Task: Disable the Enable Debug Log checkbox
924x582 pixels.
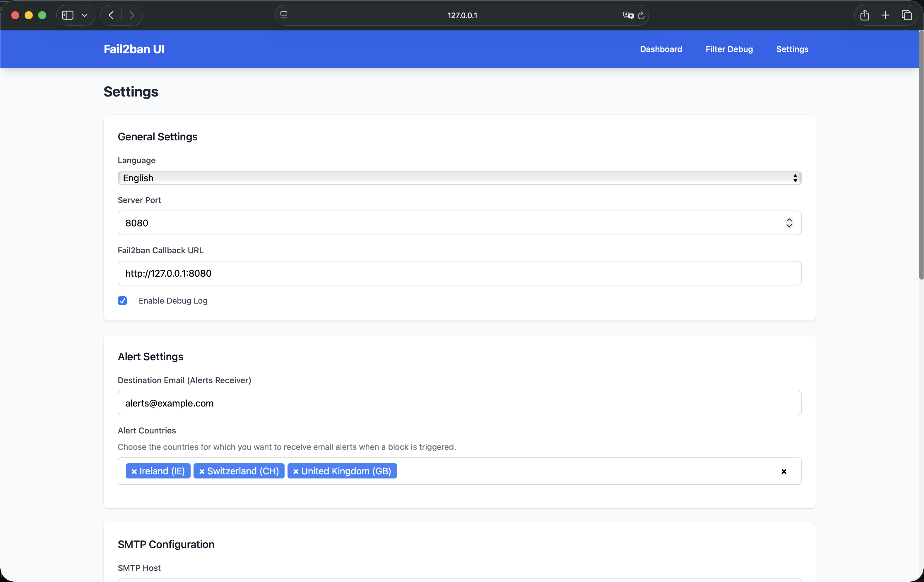Action: (x=122, y=301)
